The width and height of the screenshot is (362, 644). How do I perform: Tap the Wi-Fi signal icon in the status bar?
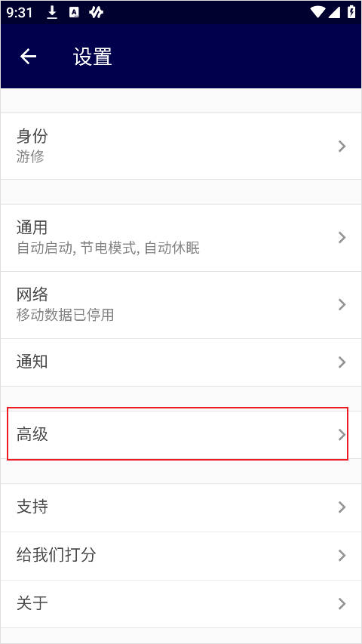pyautogui.click(x=318, y=13)
